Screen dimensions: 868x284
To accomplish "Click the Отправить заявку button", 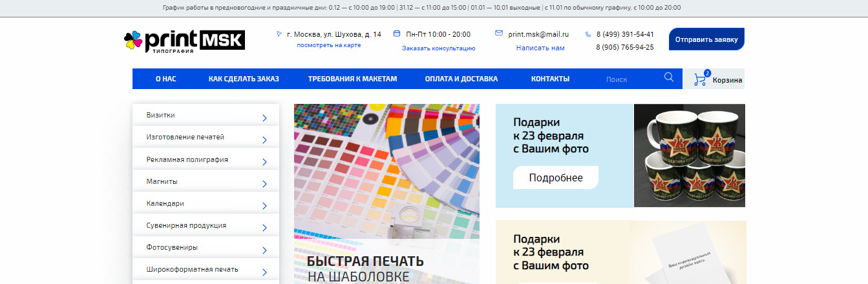I will point(706,39).
